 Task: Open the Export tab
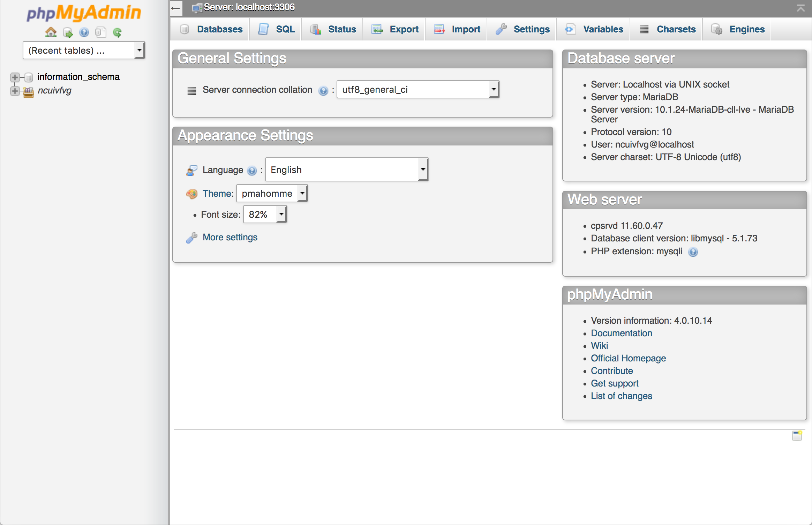coord(394,29)
